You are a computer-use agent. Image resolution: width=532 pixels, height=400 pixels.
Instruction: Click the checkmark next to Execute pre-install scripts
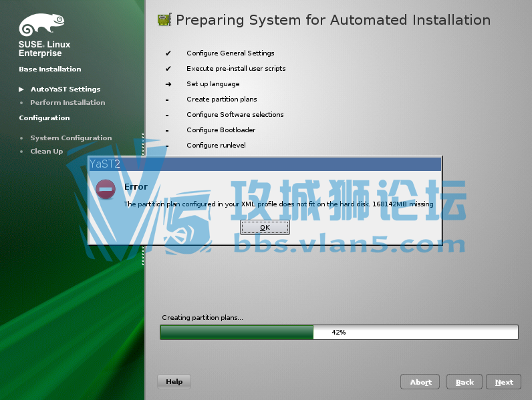(x=168, y=69)
